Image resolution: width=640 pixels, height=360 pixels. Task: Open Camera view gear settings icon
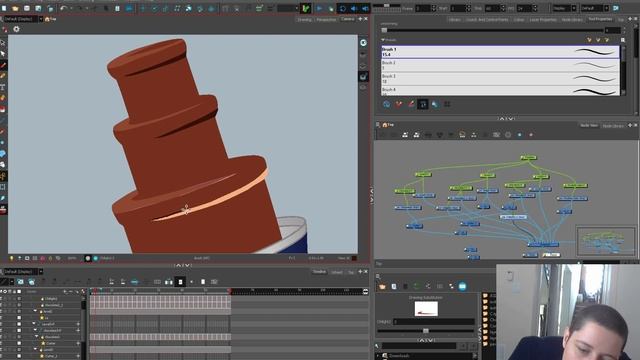[16, 29]
